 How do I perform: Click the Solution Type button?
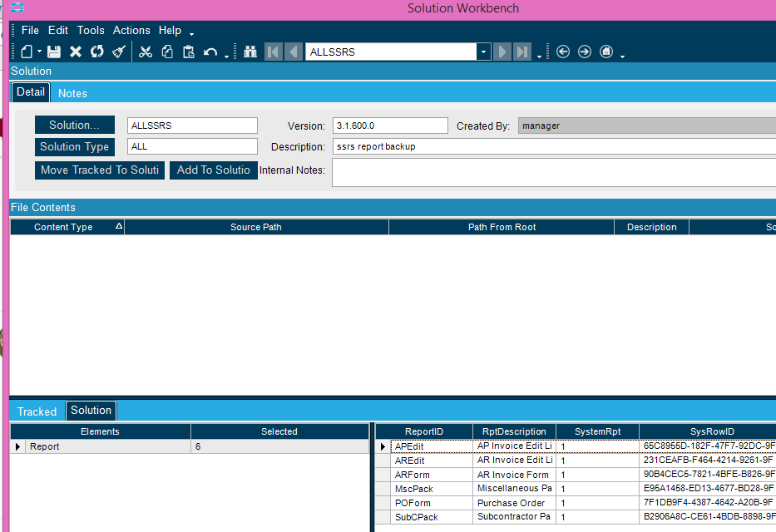pyautogui.click(x=74, y=147)
